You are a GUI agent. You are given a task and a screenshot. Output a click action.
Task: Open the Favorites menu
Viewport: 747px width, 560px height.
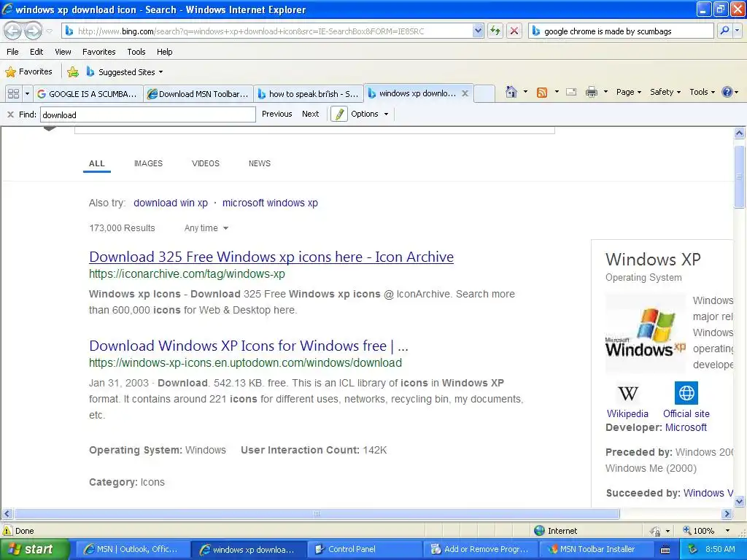[x=99, y=52]
